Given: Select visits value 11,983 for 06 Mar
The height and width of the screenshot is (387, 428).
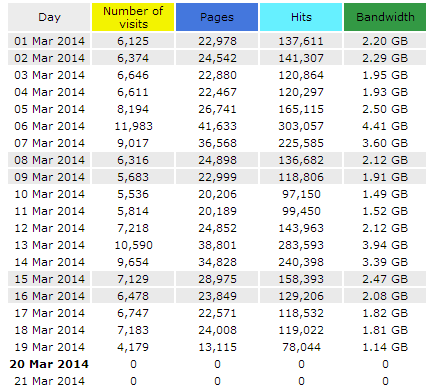Looking at the screenshot, I should tap(133, 126).
